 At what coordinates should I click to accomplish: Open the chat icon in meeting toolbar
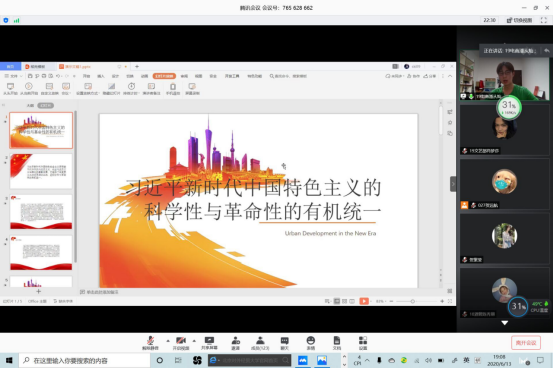pyautogui.click(x=285, y=343)
